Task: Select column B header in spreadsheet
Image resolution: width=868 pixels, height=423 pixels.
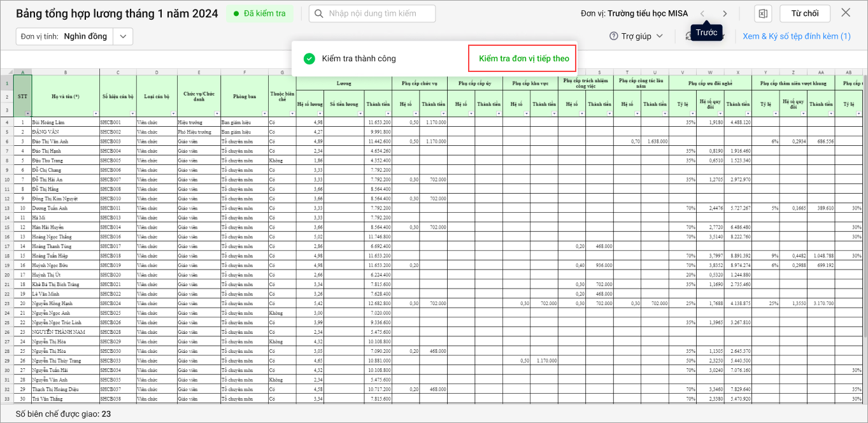Action: click(x=65, y=72)
